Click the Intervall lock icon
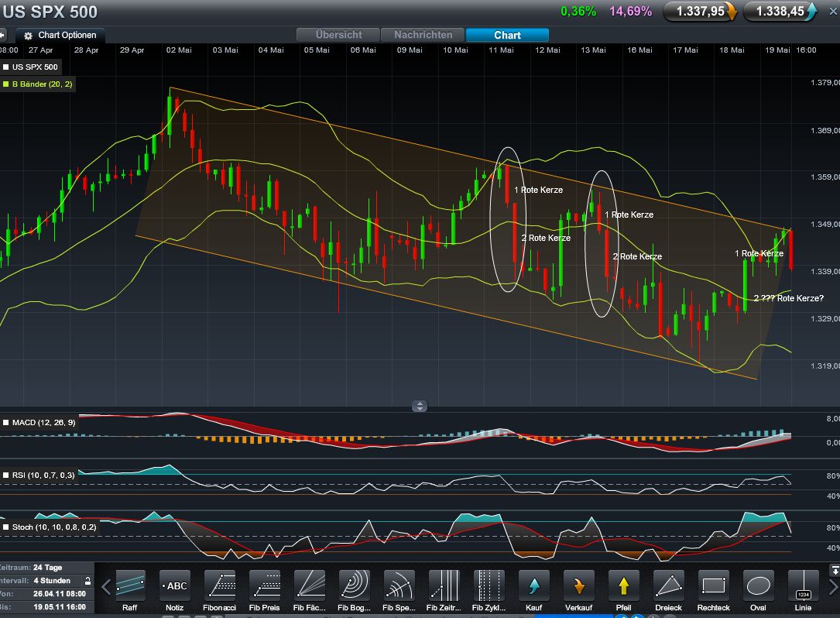This screenshot has height=618, width=840. click(87, 581)
